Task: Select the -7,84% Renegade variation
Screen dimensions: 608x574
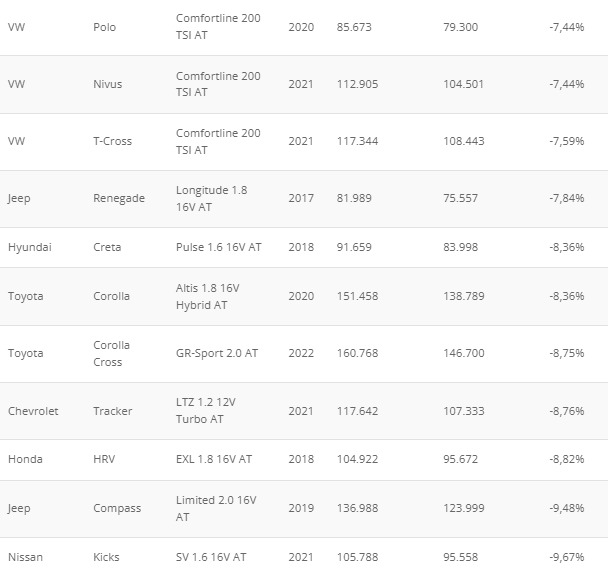Action: click(567, 198)
